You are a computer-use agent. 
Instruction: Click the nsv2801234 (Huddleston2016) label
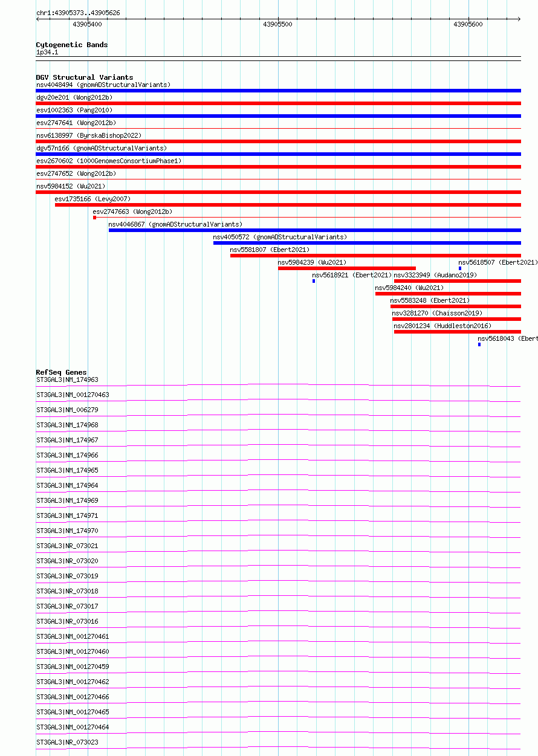(x=442, y=326)
